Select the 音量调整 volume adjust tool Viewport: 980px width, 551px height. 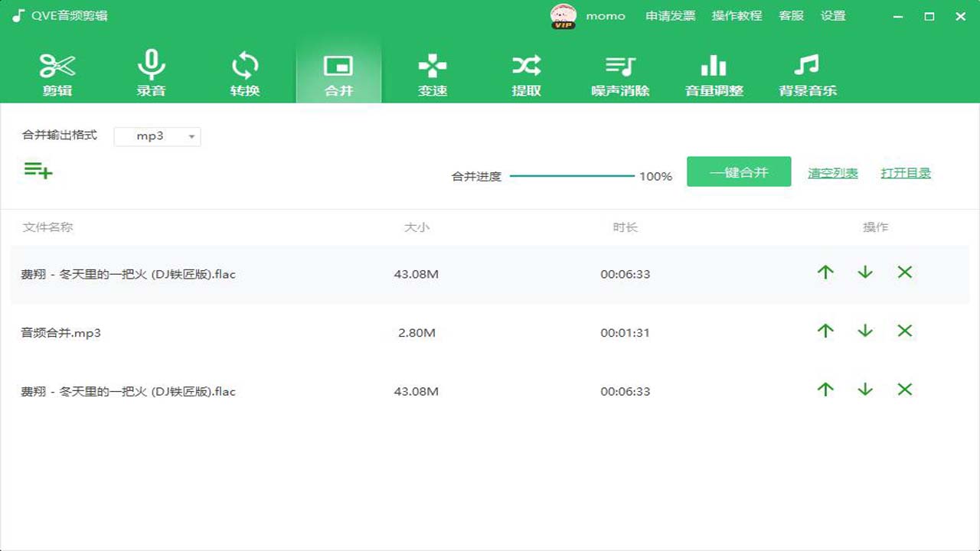tap(714, 74)
